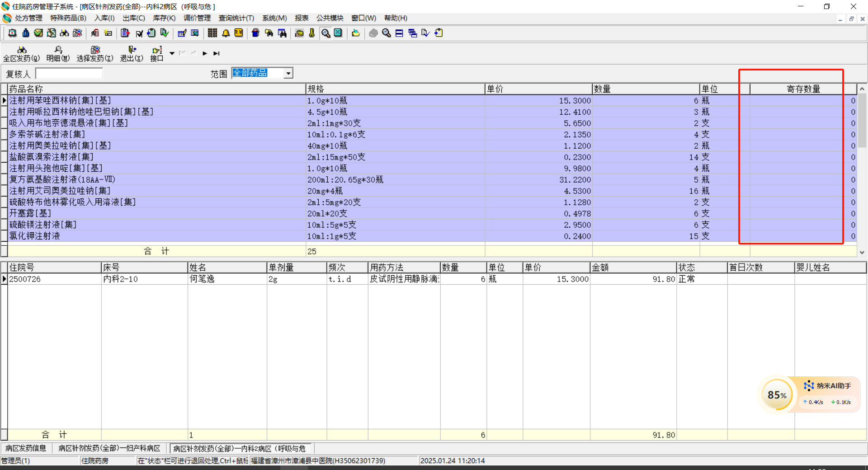Screen dimensions: 868x470
Task: Select the 氯化钾注射液 drug row
Action: coord(34,236)
